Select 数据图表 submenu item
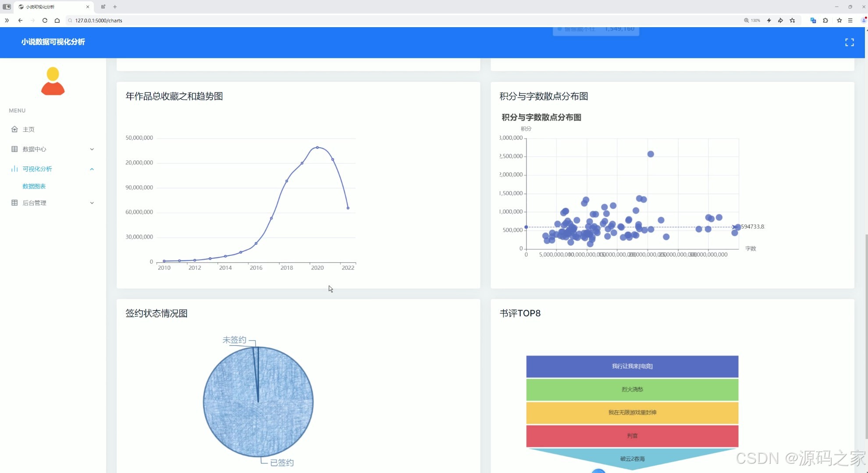This screenshot has height=473, width=868. 34,186
